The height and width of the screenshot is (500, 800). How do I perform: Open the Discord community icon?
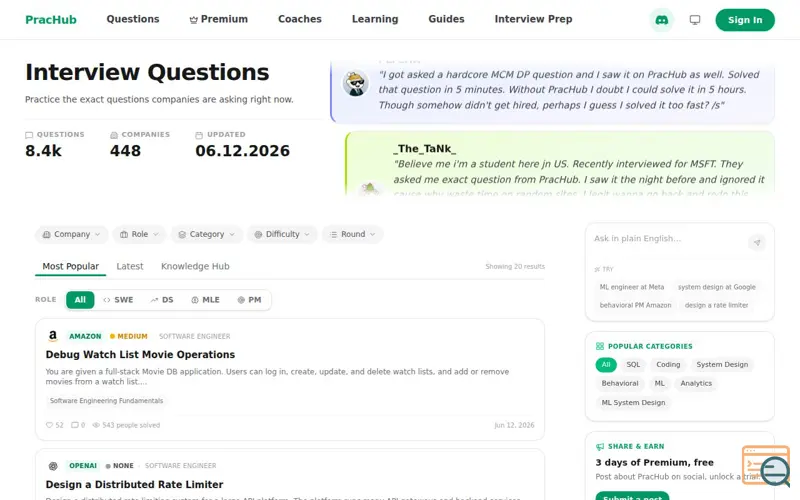tap(661, 20)
